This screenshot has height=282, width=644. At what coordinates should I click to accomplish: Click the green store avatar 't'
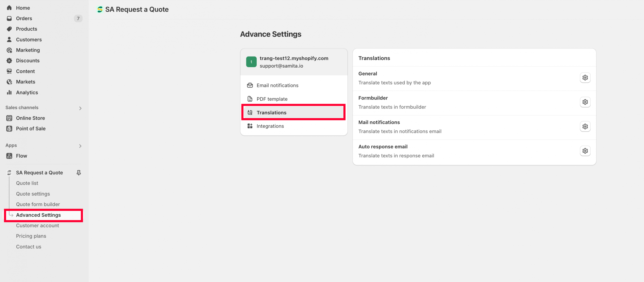tap(251, 62)
